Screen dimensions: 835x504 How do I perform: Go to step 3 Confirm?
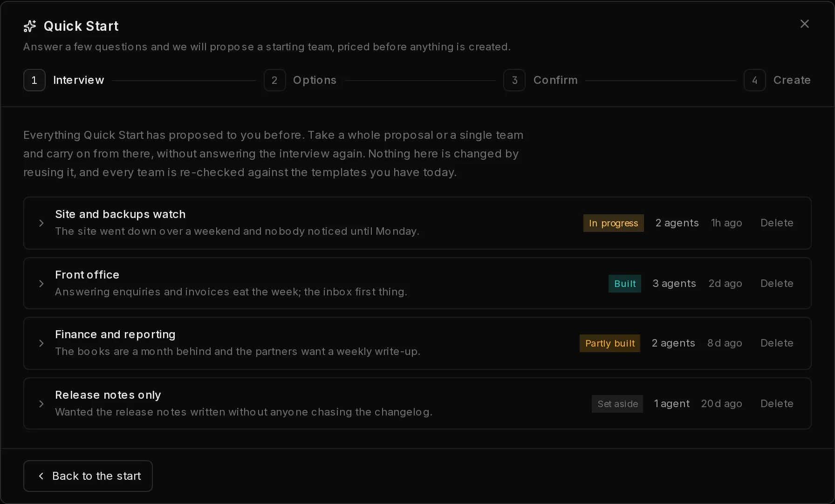pyautogui.click(x=541, y=80)
